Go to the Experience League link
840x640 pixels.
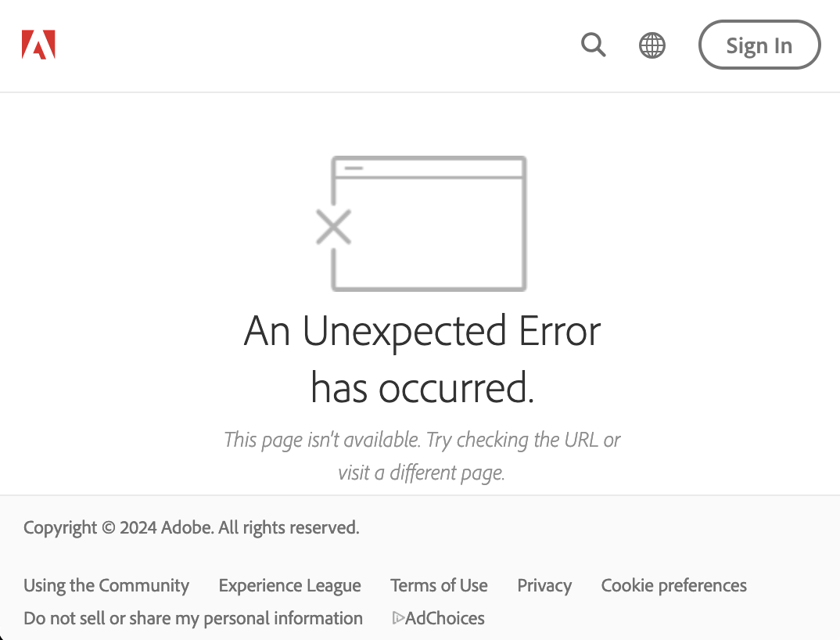tap(290, 585)
